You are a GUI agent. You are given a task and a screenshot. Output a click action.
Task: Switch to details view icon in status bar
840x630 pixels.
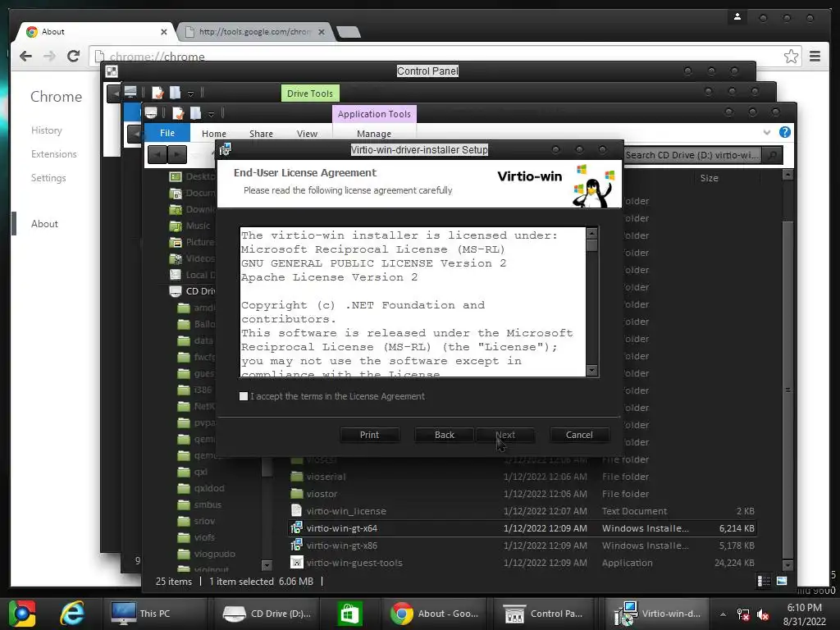tap(764, 581)
